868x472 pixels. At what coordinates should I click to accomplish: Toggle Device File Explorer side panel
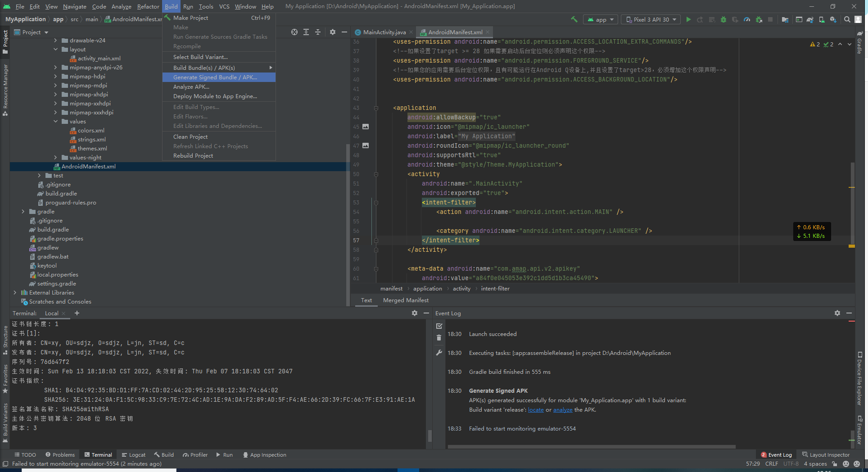point(859,378)
